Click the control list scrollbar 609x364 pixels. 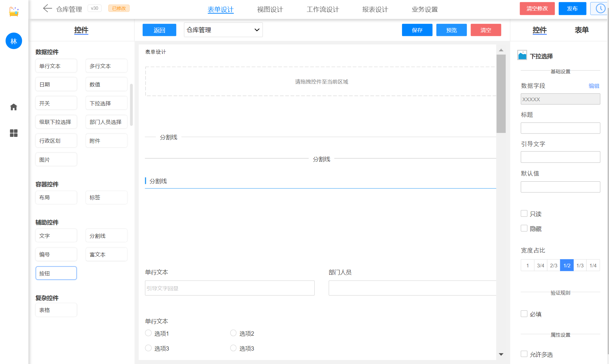click(x=131, y=105)
